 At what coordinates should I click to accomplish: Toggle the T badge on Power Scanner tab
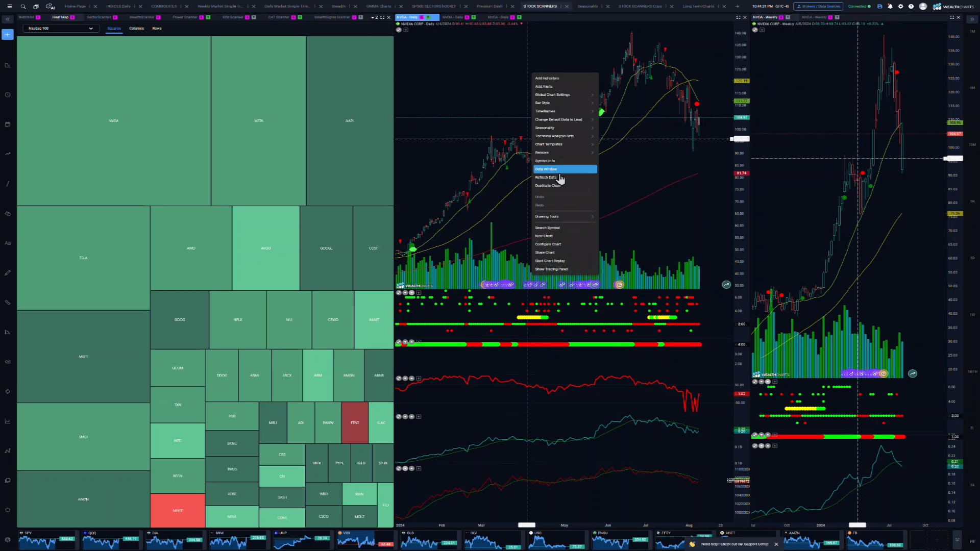(208, 17)
